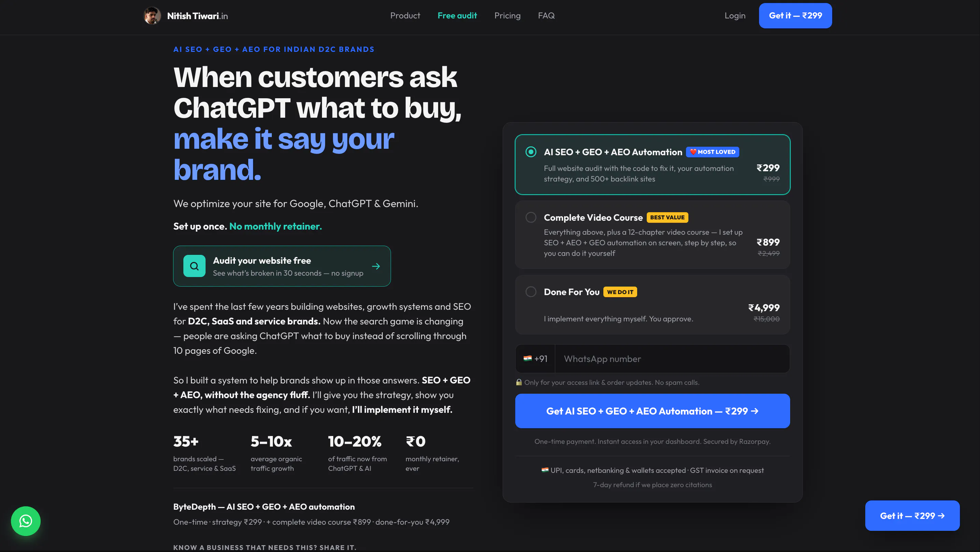Click ByteDepth — AI SEO + GEO + AEO automation heading

tap(264, 507)
